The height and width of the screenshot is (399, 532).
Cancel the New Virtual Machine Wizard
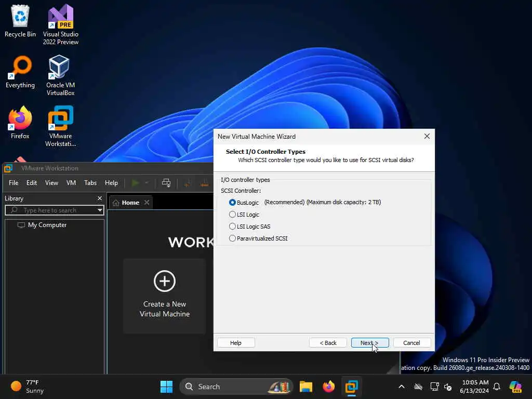tap(411, 343)
